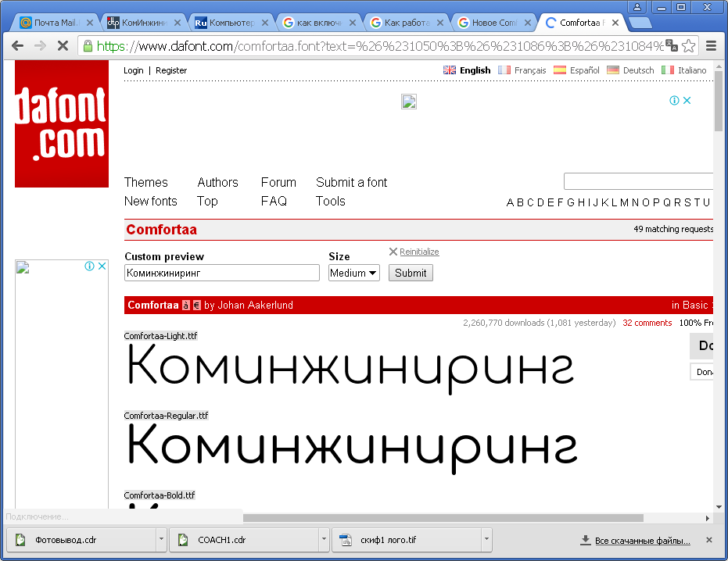
Task: Bookmark this page with the star icon
Action: (x=689, y=45)
